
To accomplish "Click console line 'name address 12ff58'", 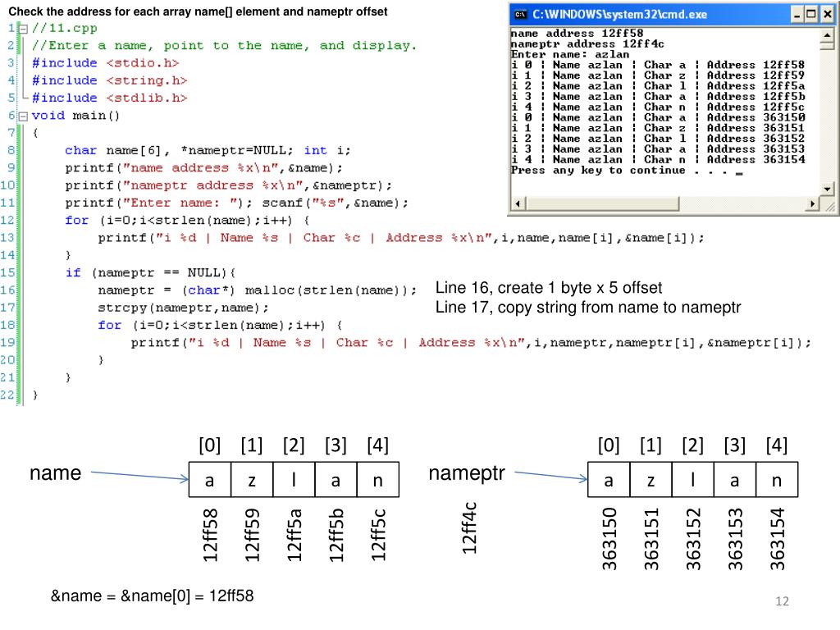I will pyautogui.click(x=577, y=33).
